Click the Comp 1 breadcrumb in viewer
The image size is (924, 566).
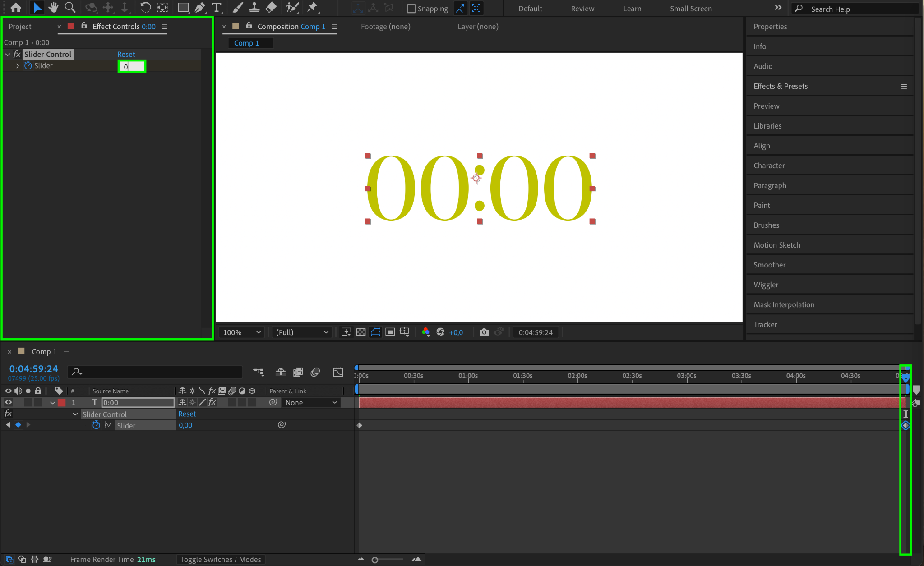[x=246, y=43]
